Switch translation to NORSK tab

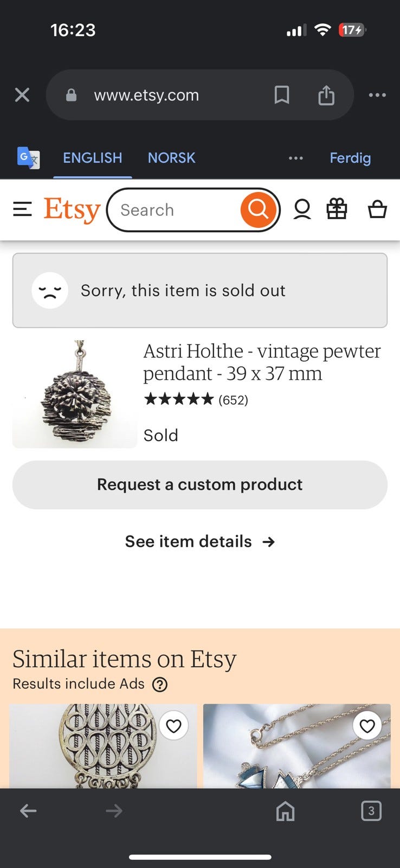coord(171,158)
